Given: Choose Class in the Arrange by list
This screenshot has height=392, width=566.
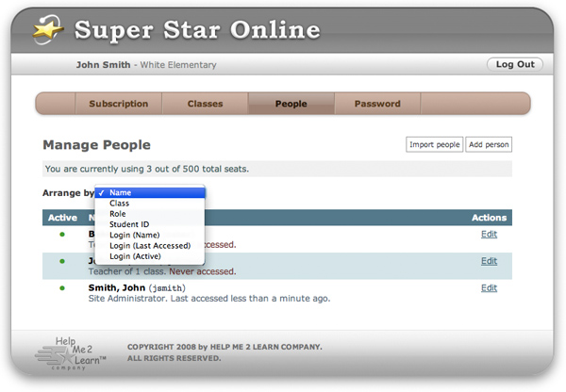Looking at the screenshot, I should (x=120, y=204).
